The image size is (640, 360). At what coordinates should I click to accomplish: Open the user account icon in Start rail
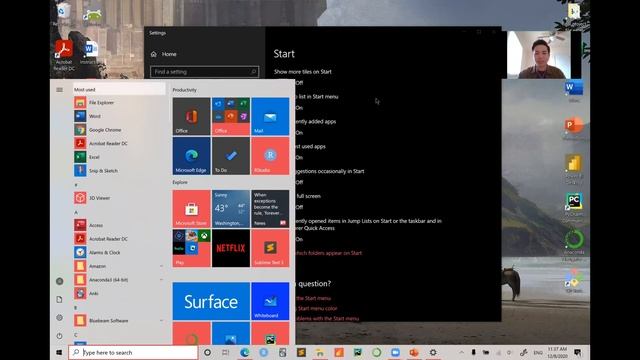60,281
